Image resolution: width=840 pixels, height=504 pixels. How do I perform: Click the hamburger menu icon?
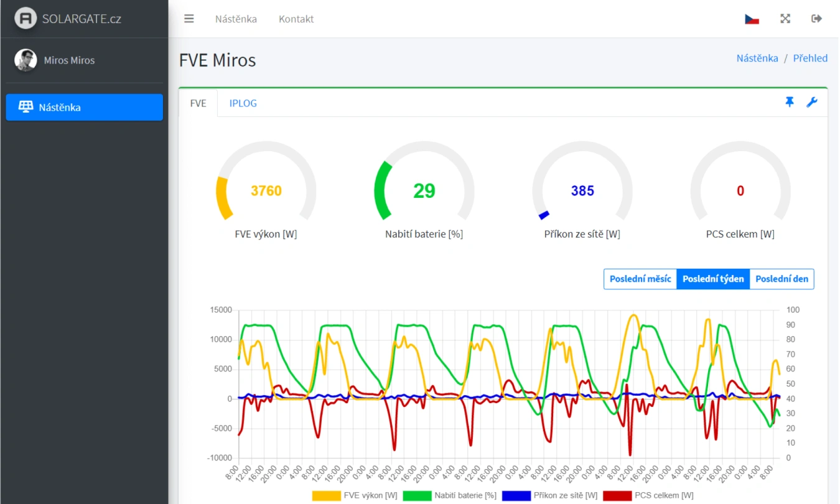[189, 19]
